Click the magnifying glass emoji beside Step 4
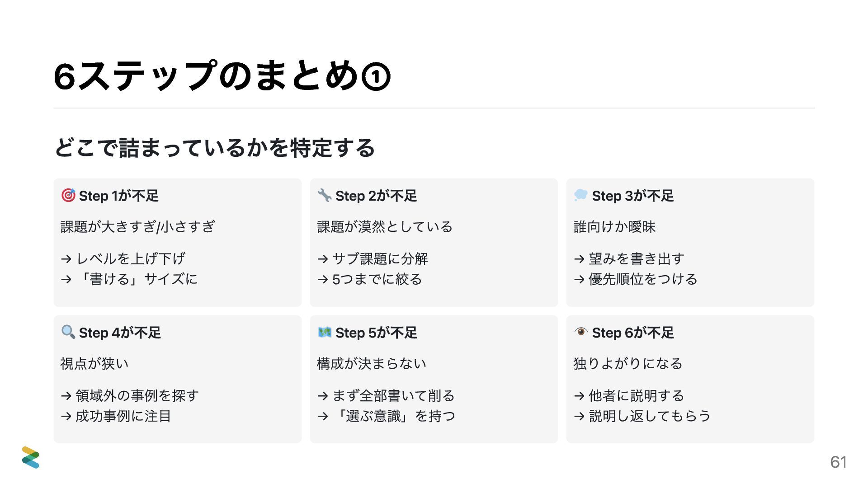Viewport: 868px width, 488px height. (68, 332)
